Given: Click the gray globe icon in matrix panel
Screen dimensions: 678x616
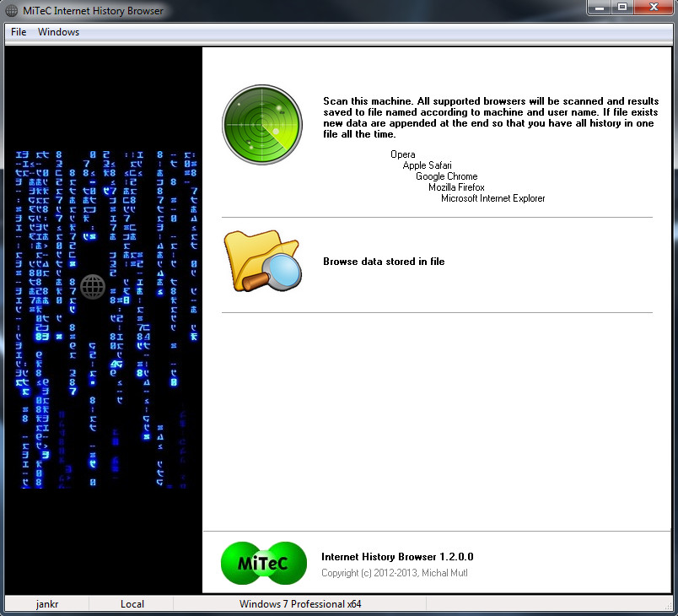Looking at the screenshot, I should coord(93,286).
